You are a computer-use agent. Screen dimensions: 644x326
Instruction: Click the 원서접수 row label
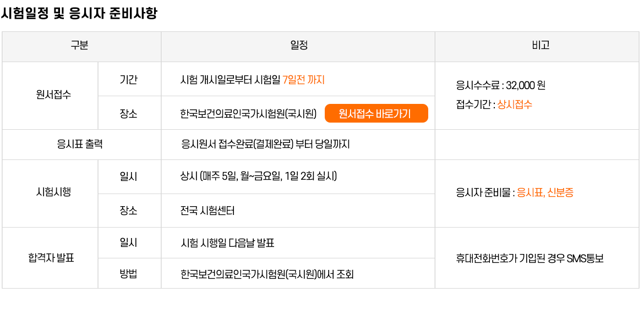coord(53,96)
